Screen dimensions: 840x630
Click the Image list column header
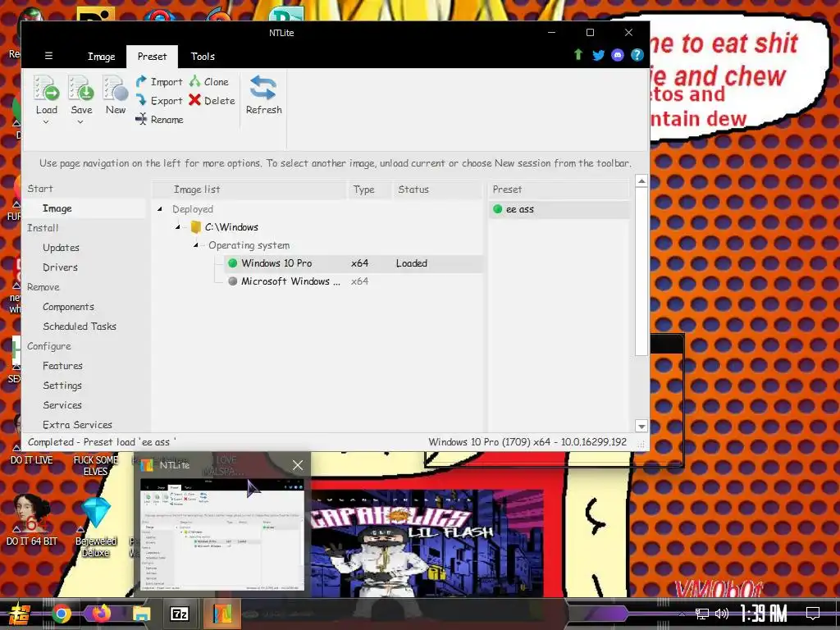(x=249, y=189)
